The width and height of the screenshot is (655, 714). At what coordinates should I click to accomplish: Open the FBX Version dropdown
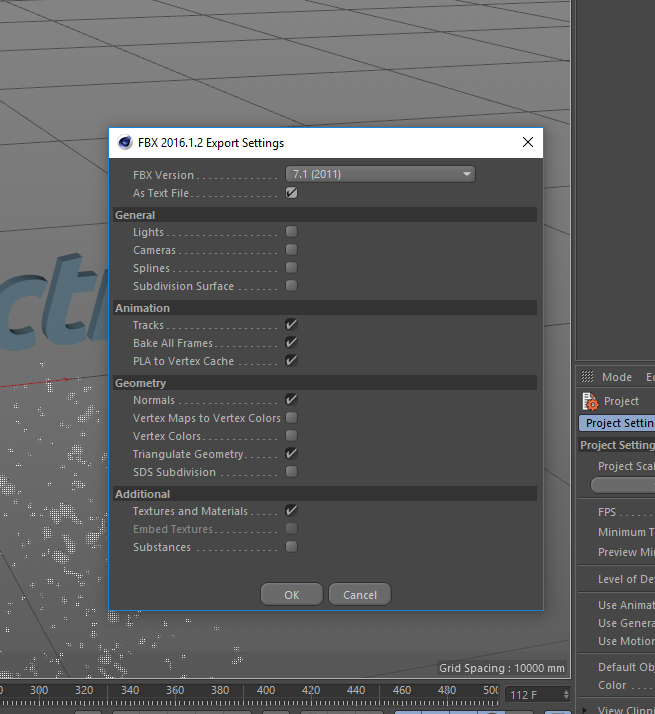(x=380, y=174)
